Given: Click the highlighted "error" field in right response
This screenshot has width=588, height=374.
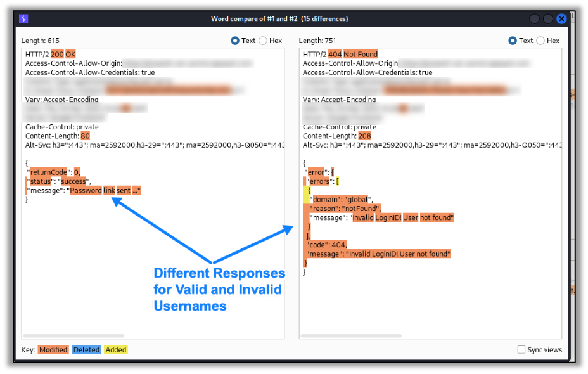Looking at the screenshot, I should click(317, 172).
